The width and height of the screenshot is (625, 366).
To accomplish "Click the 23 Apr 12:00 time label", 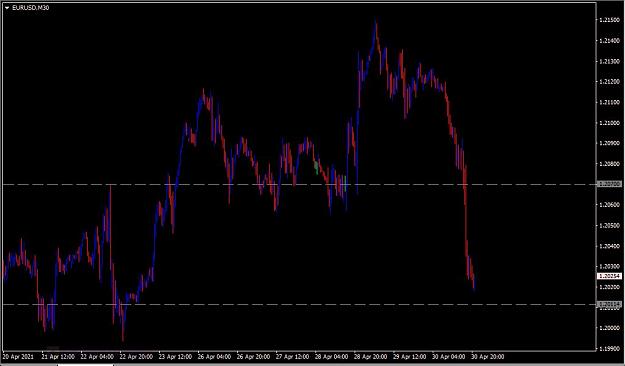I will pyautogui.click(x=175, y=356).
